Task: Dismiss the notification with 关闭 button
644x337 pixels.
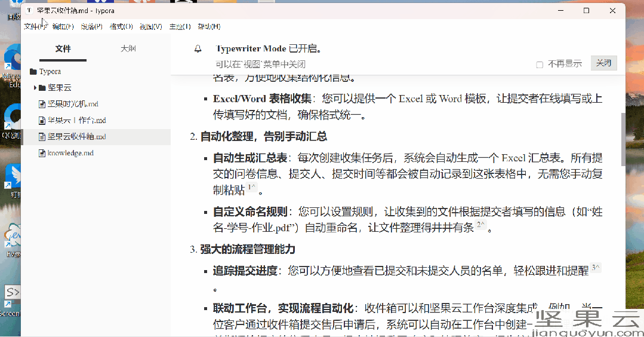Action: click(604, 63)
